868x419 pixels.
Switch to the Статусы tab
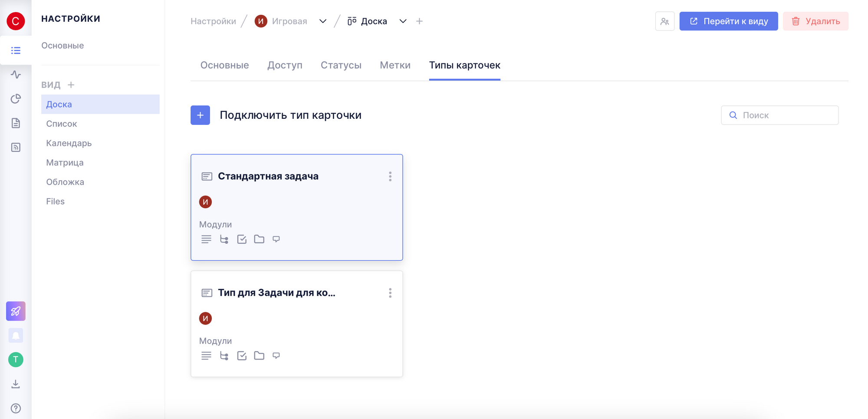(341, 65)
